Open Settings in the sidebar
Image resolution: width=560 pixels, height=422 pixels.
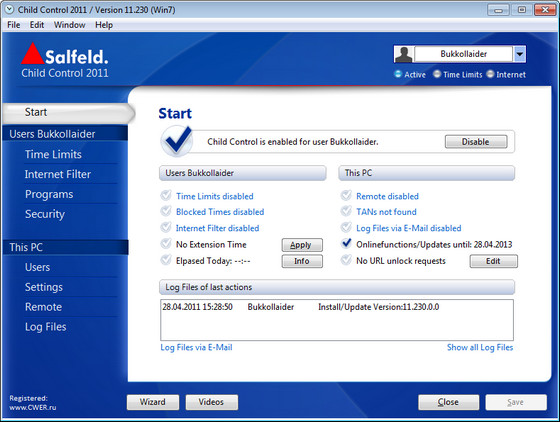coord(44,287)
